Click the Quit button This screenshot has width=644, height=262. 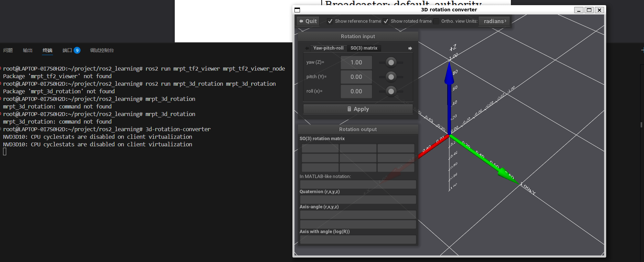click(x=308, y=21)
